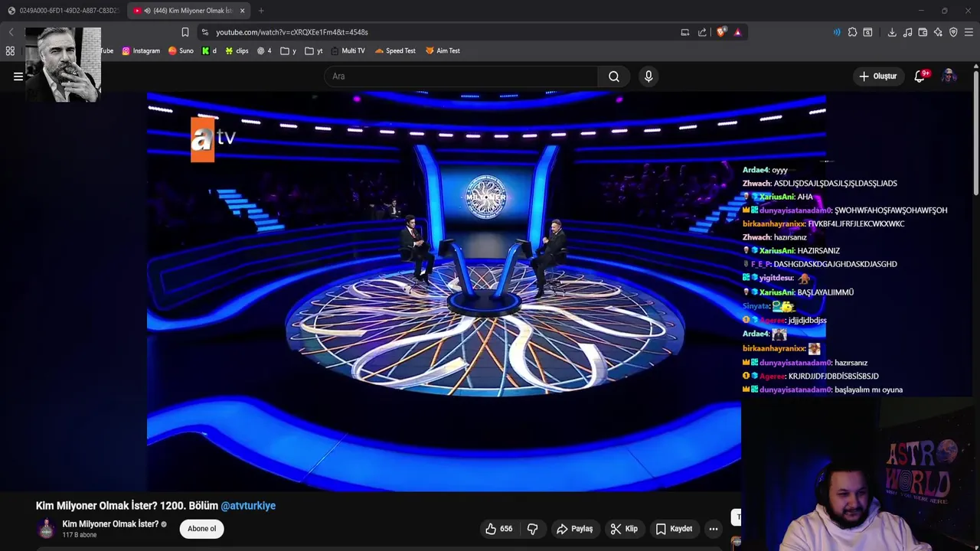Screen dimensions: 980x551
Task: Open Brave Rewards triangle icon
Action: click(737, 32)
